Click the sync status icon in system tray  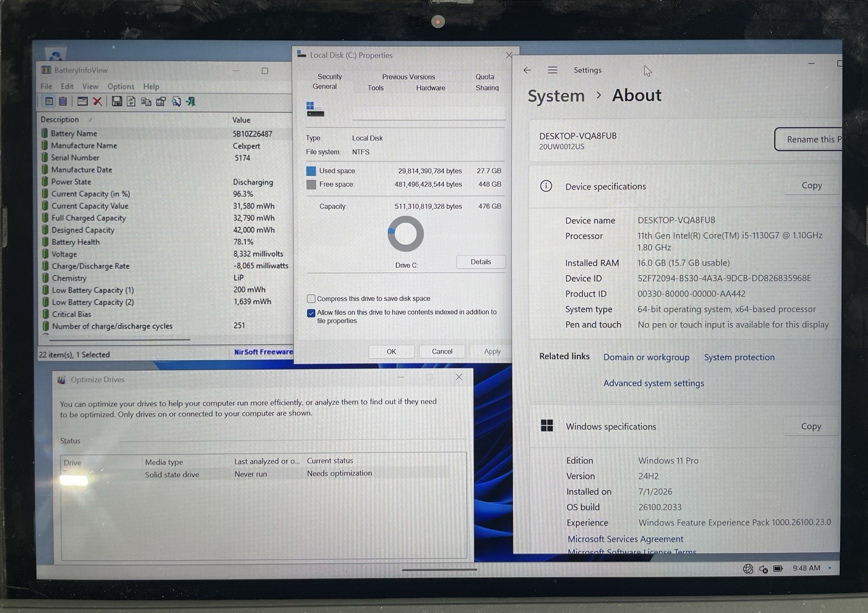pos(763,569)
